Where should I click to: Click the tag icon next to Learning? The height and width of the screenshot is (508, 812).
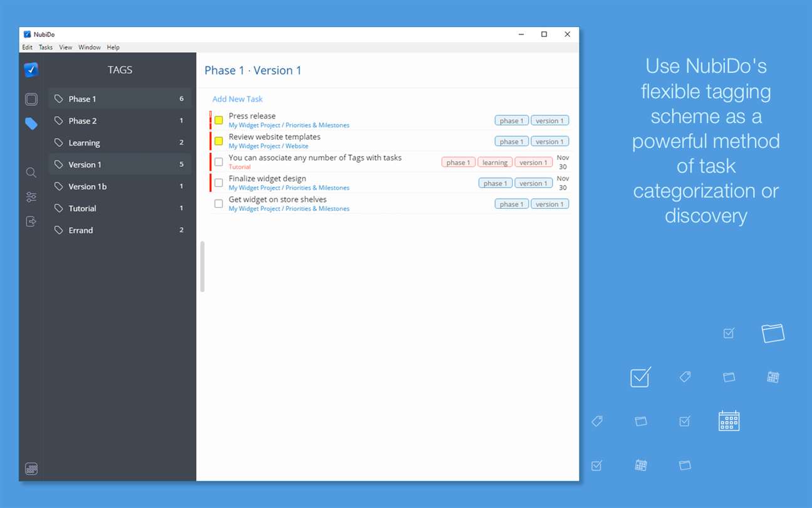[x=59, y=143]
